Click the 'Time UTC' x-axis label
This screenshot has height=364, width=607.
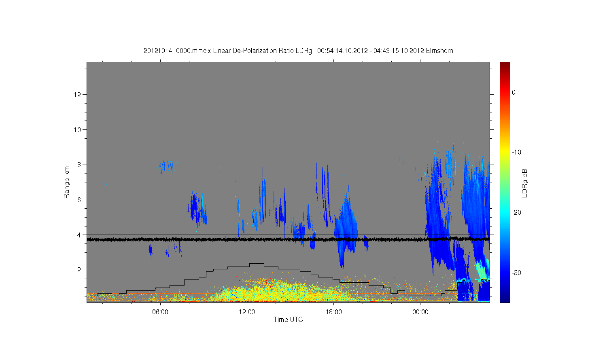(288, 320)
